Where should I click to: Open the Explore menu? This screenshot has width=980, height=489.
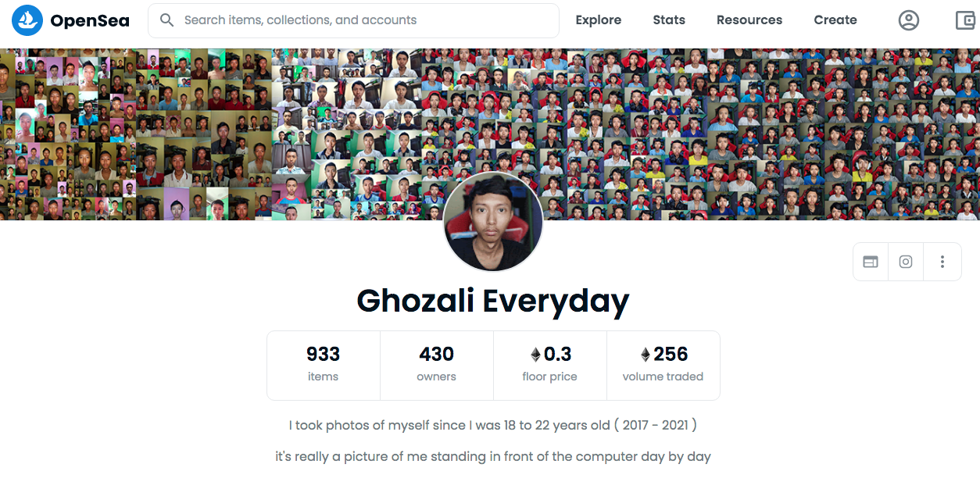pyautogui.click(x=599, y=20)
